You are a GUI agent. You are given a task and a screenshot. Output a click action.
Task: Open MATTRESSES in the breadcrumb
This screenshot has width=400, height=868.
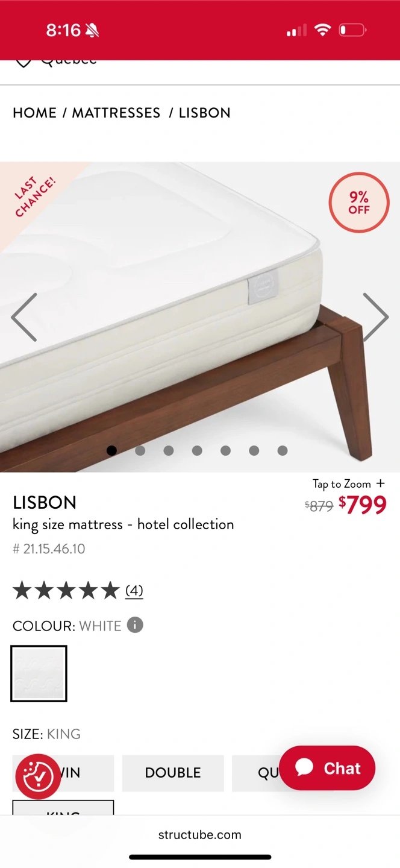(116, 113)
